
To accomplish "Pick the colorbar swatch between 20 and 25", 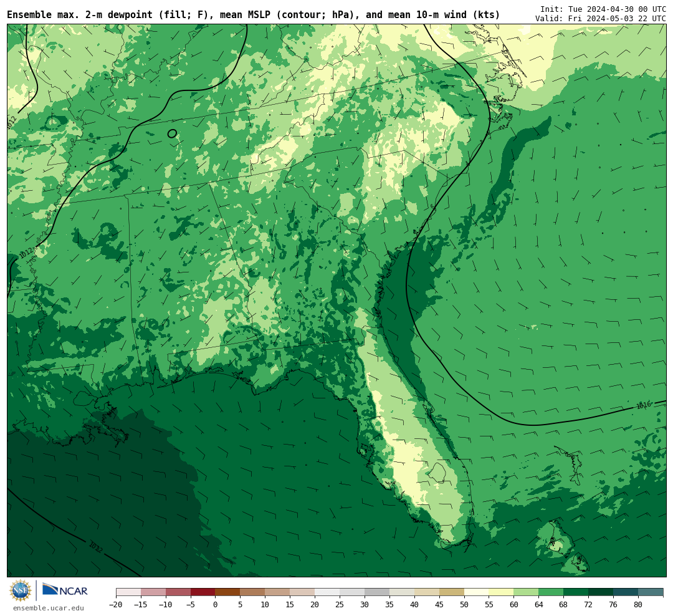I will coord(327,592).
